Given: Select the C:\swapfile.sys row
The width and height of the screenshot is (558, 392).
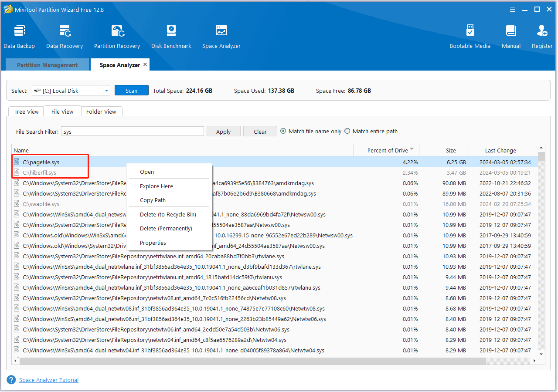Looking at the screenshot, I should click(x=275, y=203).
